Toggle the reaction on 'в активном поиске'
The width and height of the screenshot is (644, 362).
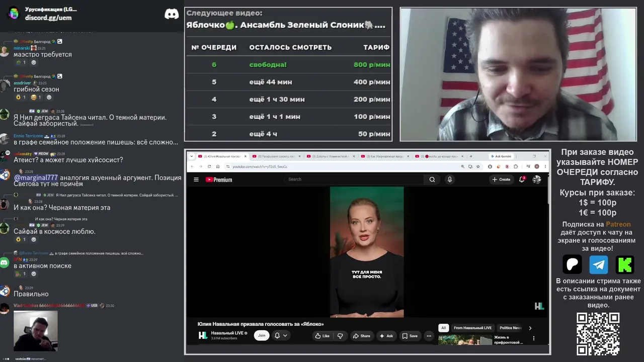coord(21,274)
